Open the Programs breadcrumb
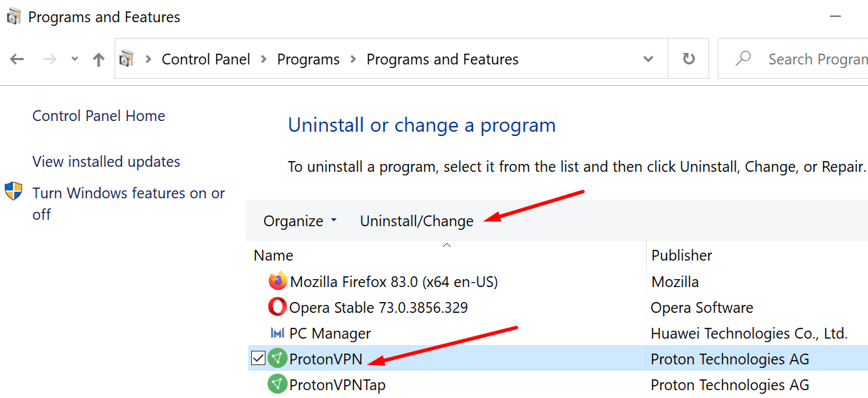This screenshot has width=868, height=398. [308, 59]
